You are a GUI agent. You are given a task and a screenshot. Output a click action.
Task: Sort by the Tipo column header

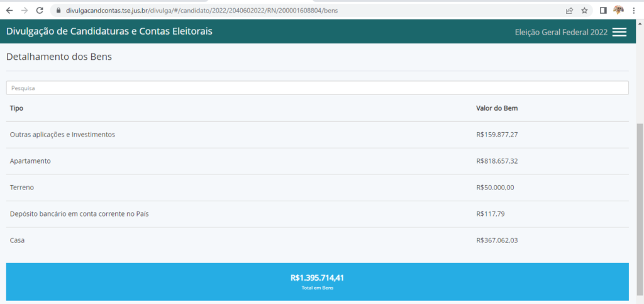(x=17, y=108)
